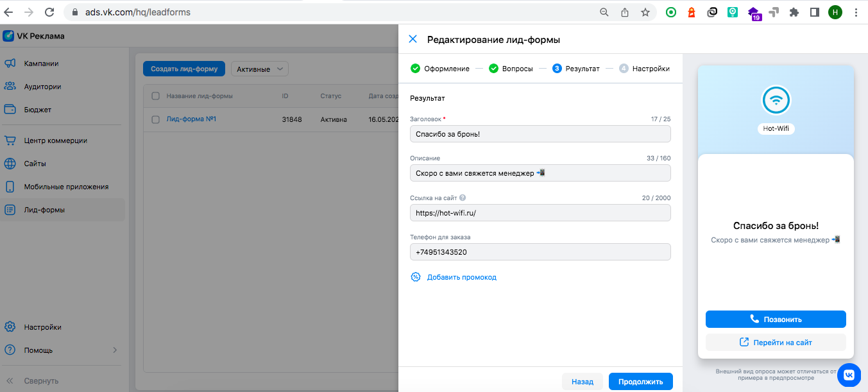Bookmark this page with the star icon
Image resolution: width=868 pixels, height=392 pixels.
coord(645,12)
